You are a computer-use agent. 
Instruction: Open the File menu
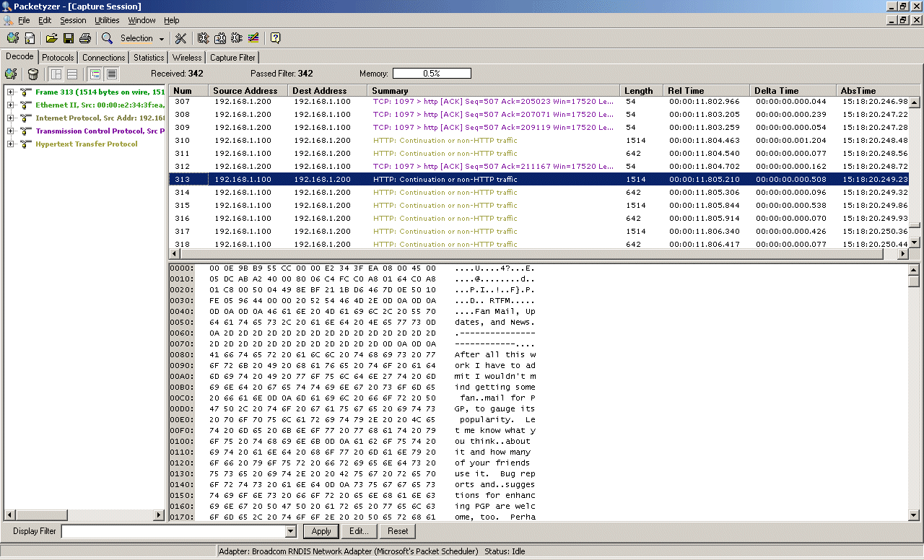point(24,20)
